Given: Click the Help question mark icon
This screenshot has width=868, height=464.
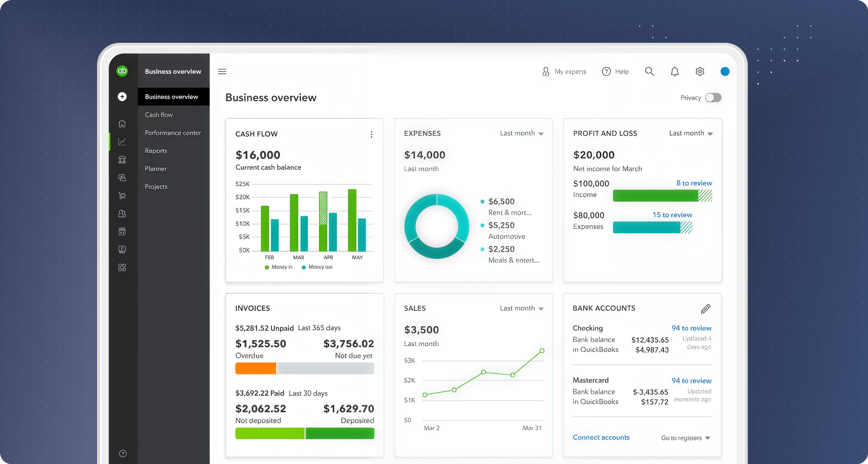Looking at the screenshot, I should click(x=606, y=71).
